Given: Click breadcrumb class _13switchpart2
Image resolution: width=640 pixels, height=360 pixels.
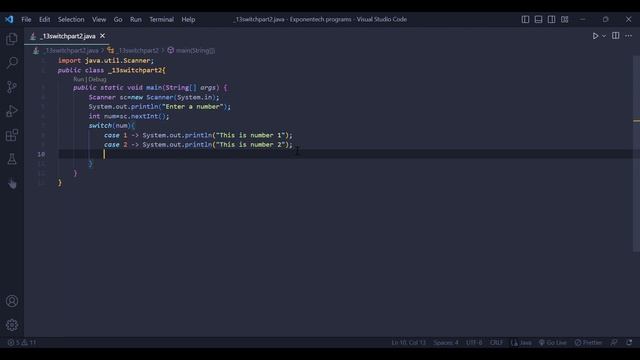Looking at the screenshot, I should [x=137, y=51].
